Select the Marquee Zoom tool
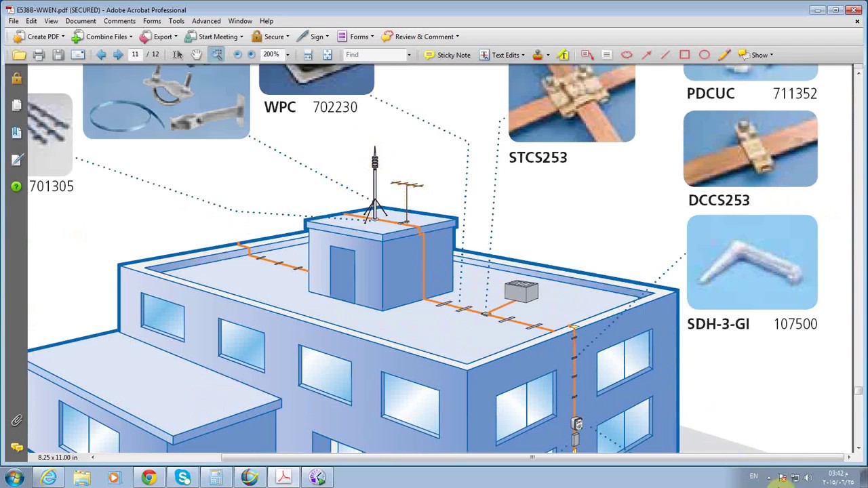The height and width of the screenshot is (488, 868). coord(216,55)
